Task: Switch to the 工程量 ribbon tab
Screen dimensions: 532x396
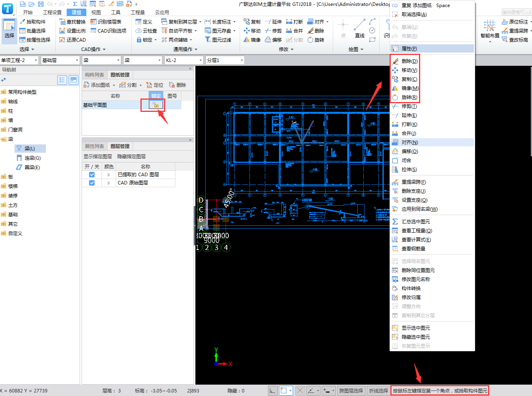Action: pos(138,12)
